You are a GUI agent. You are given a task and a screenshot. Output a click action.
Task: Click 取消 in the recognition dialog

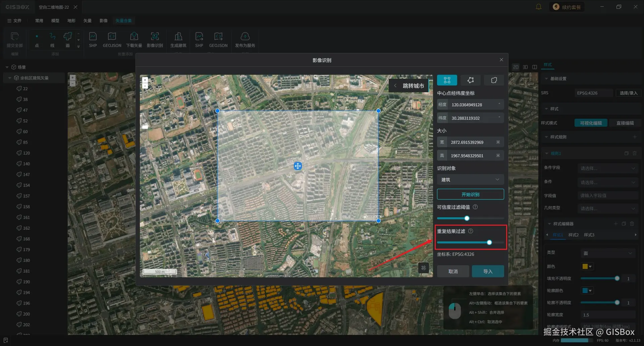click(453, 271)
